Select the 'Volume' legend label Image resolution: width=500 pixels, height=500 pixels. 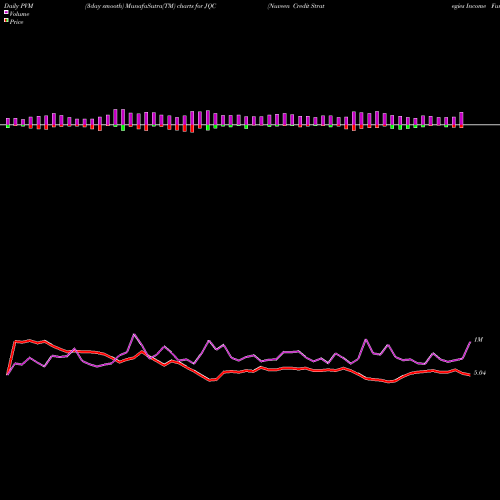[x=19, y=14]
